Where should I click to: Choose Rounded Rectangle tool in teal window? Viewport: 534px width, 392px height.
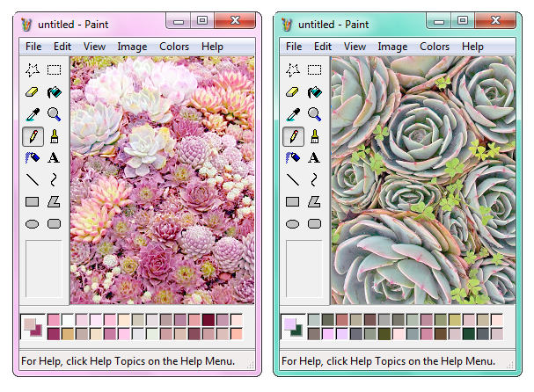pos(314,224)
